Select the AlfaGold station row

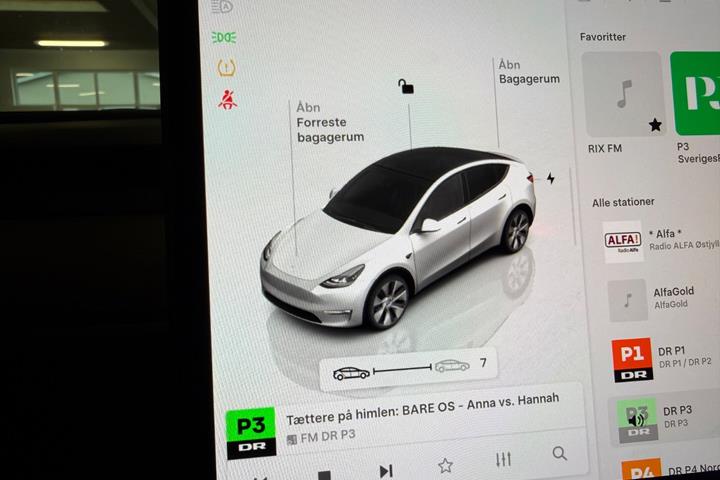[663, 299]
